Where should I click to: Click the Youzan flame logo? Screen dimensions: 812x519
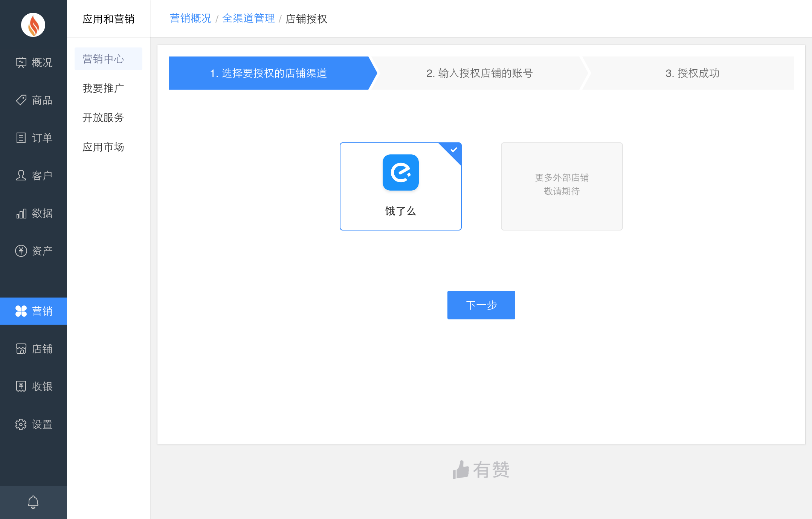[33, 24]
